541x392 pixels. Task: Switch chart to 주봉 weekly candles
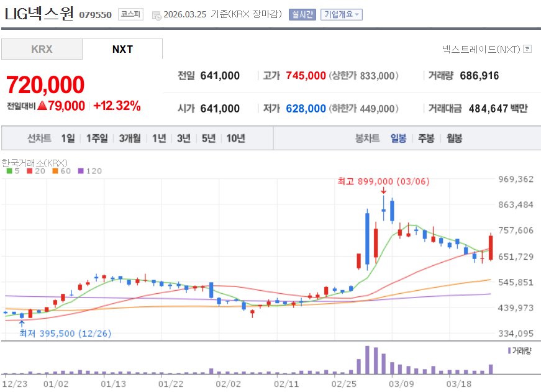(x=425, y=139)
